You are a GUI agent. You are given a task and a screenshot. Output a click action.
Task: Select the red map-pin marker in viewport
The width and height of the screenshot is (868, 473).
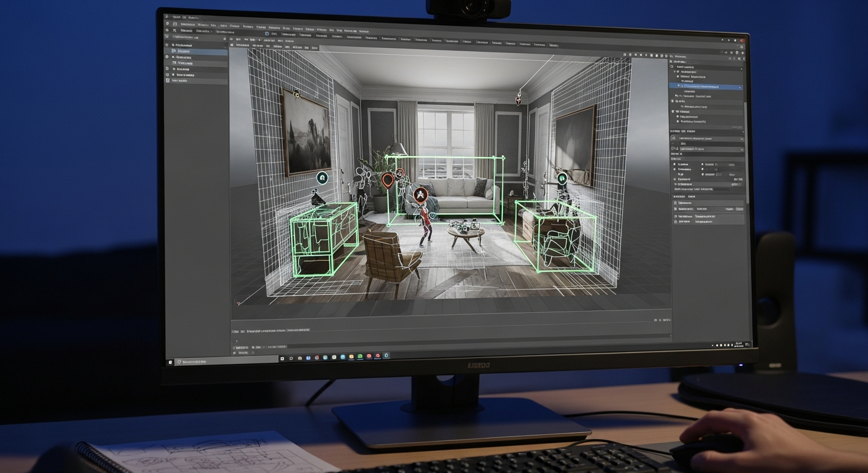pos(387,180)
